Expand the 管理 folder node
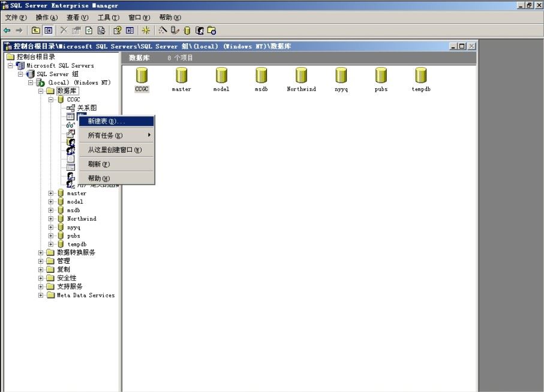The height and width of the screenshot is (392, 544). click(x=41, y=261)
